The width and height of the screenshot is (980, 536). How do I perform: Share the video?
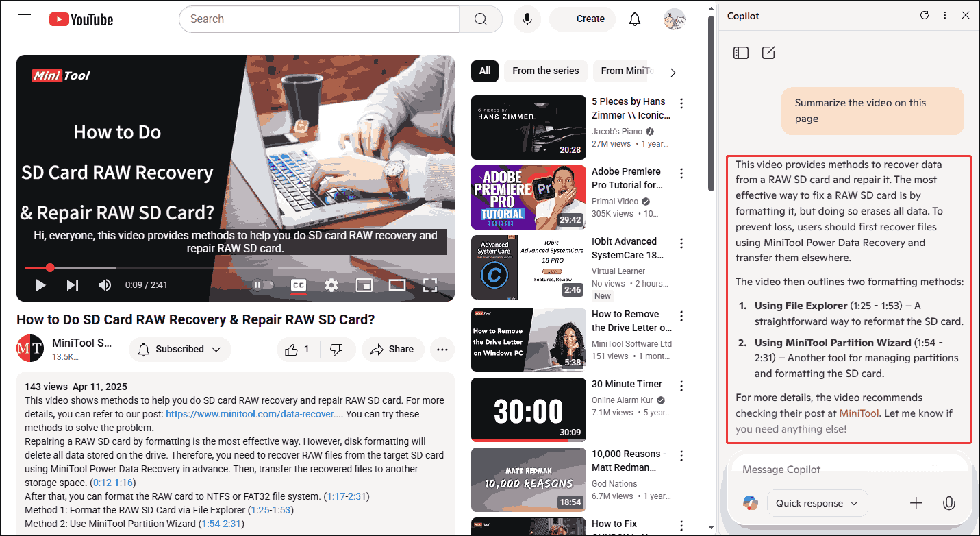click(x=392, y=350)
